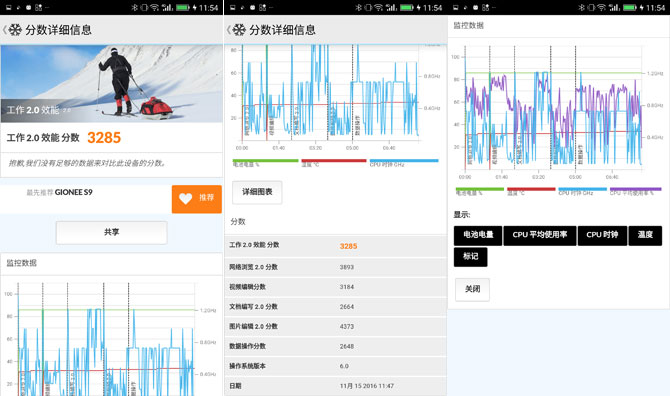Screen dimensions: 670x396
Task: Tap Wi-Fi icon in left screen status bar
Action: point(155,7)
